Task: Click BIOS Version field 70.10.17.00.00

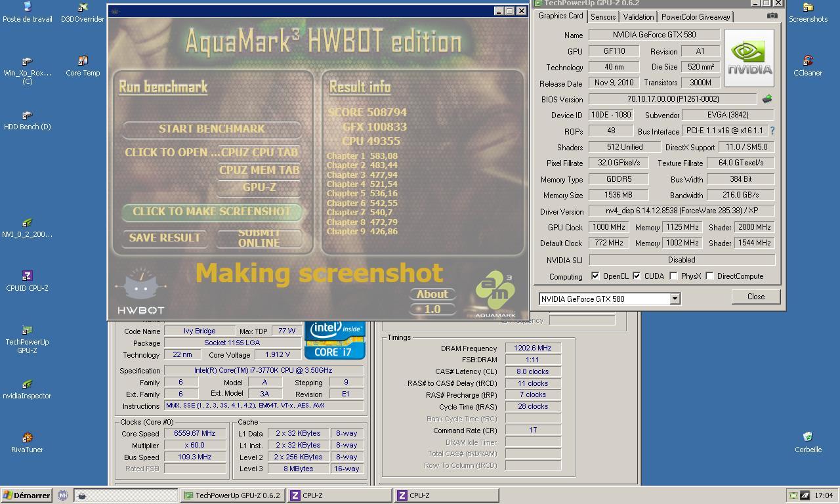Action: coord(673,99)
